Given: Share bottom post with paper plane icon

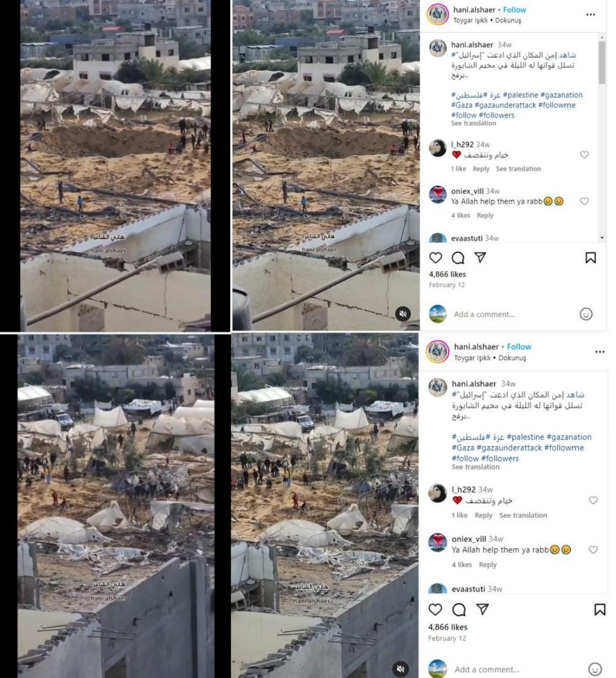Looking at the screenshot, I should (x=482, y=609).
